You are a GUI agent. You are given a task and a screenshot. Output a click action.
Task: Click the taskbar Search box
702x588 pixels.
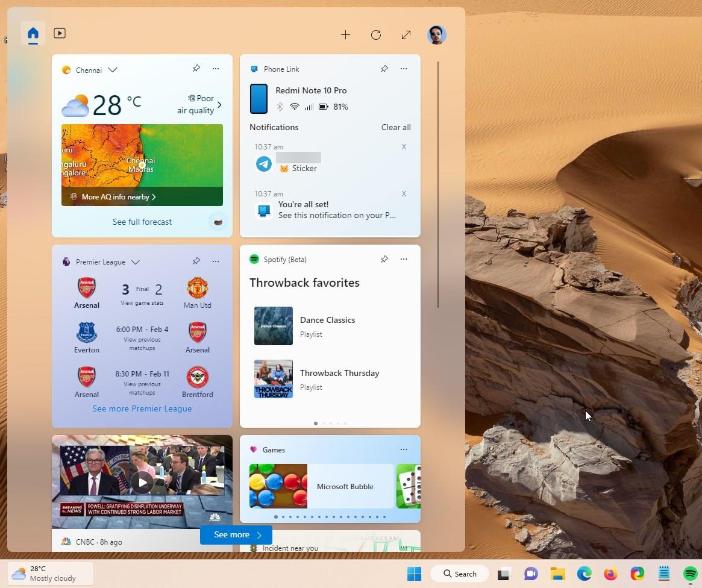459,574
